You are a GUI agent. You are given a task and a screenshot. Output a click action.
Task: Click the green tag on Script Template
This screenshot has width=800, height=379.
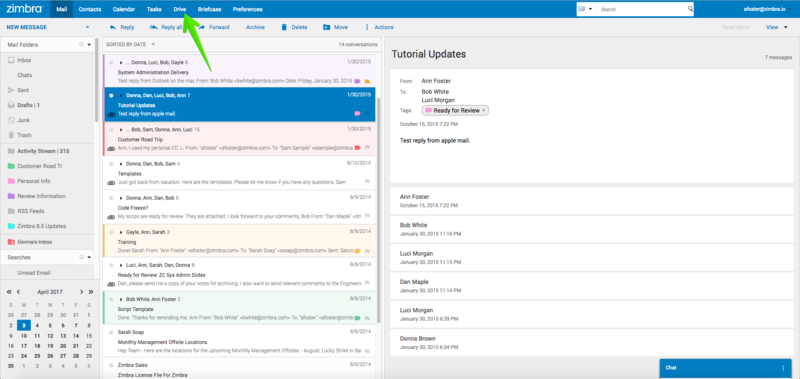(x=358, y=318)
